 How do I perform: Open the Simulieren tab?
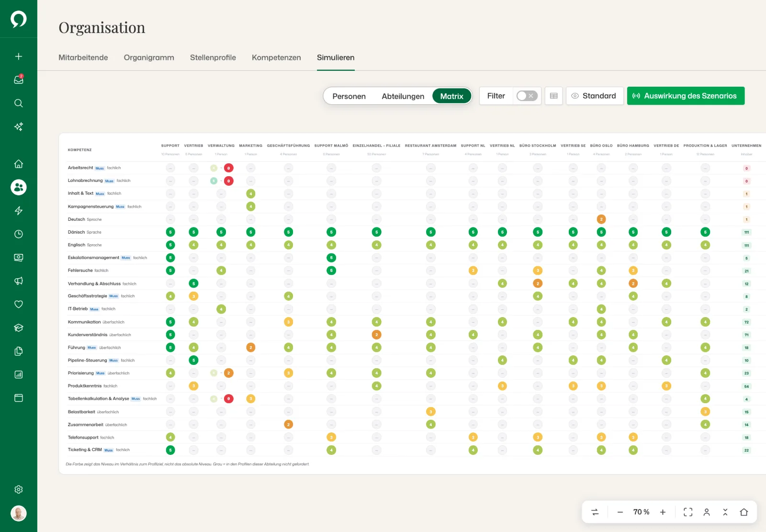(336, 57)
